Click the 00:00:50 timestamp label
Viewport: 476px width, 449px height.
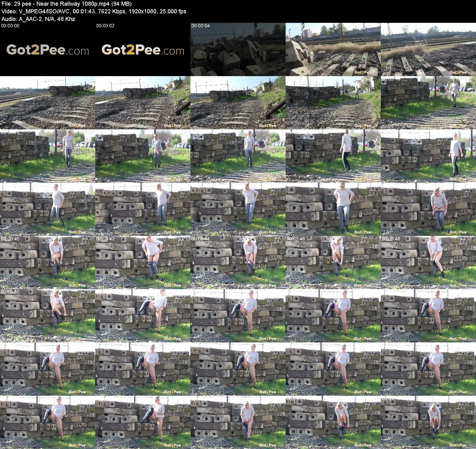coord(10,292)
